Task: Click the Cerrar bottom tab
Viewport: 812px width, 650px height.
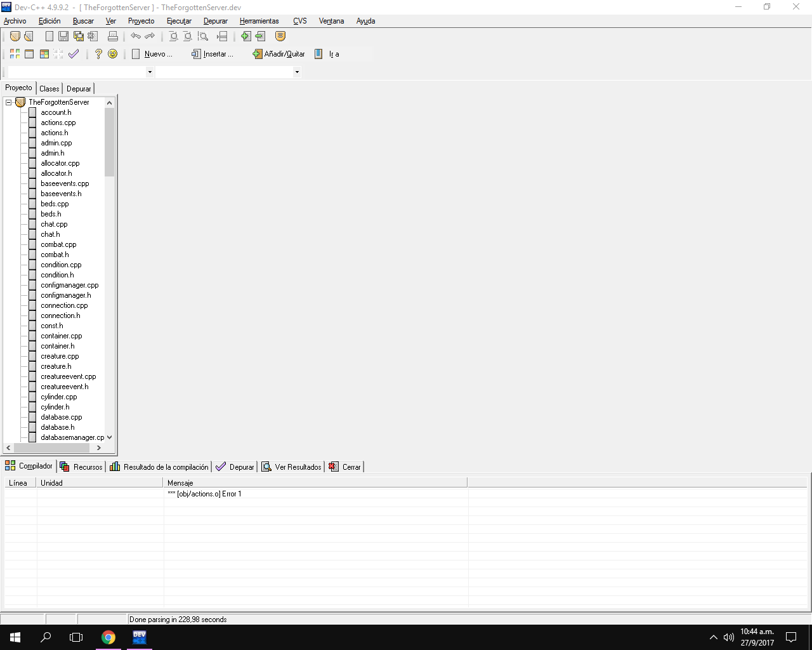Action: tap(345, 467)
